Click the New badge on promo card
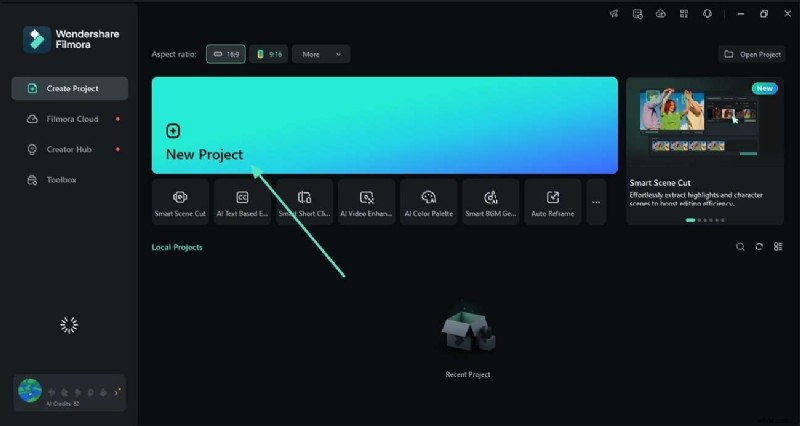 (x=764, y=88)
